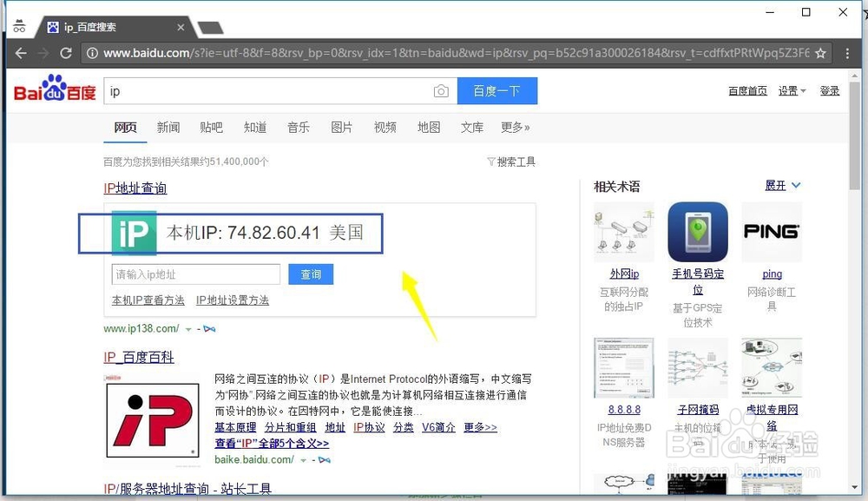Screen dimensions: 868x501
Task: Click the page vertical scrollbar thumb
Action: [x=855, y=135]
